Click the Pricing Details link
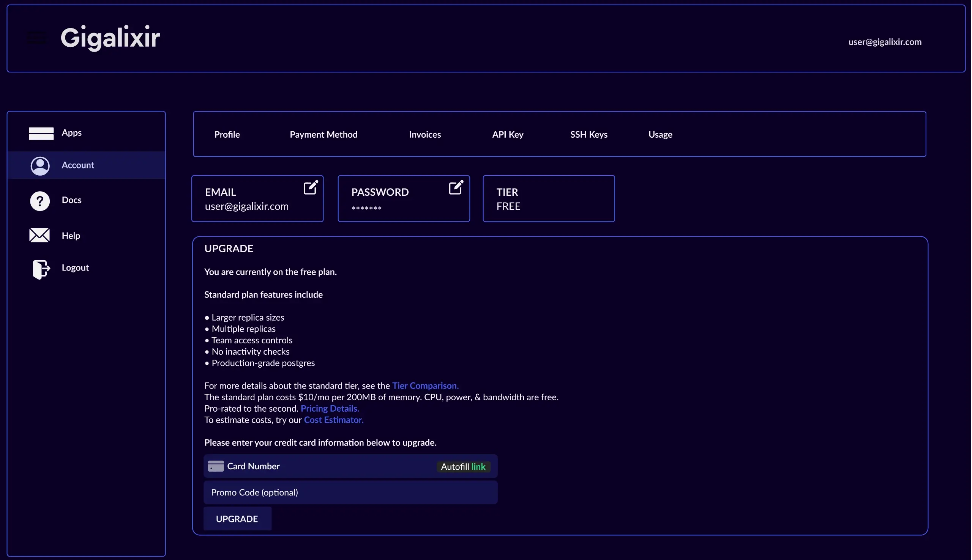This screenshot has width=972, height=560. 330,408
